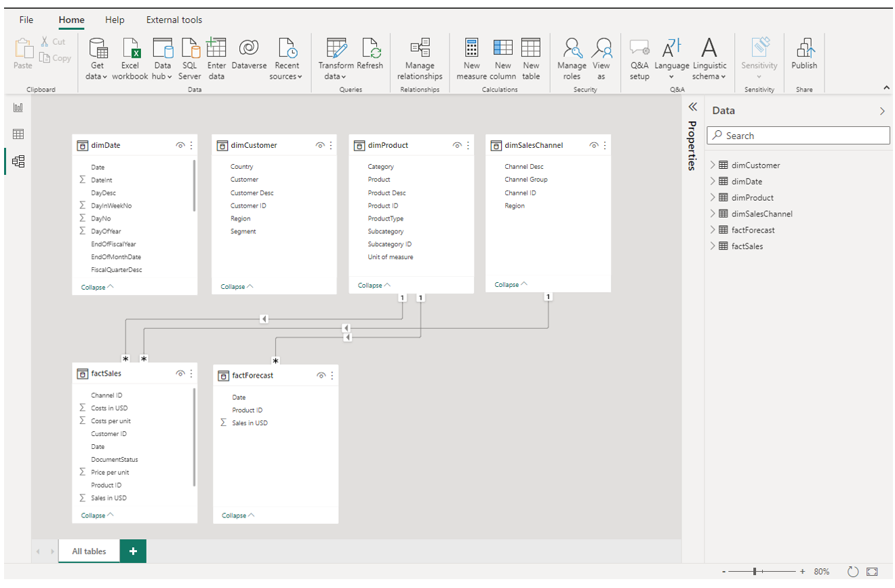Viewport: 895px width, 588px height.
Task: Open the File menu
Action: (x=26, y=20)
